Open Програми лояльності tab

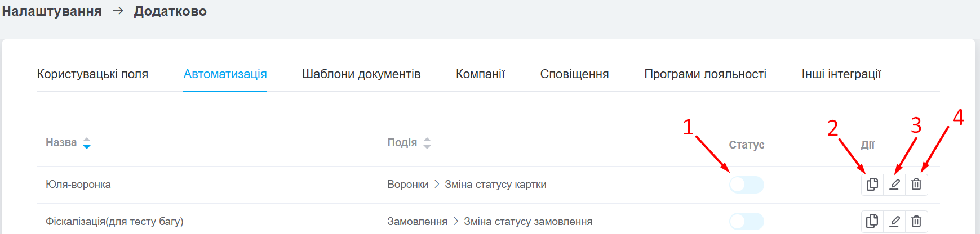[x=705, y=74]
